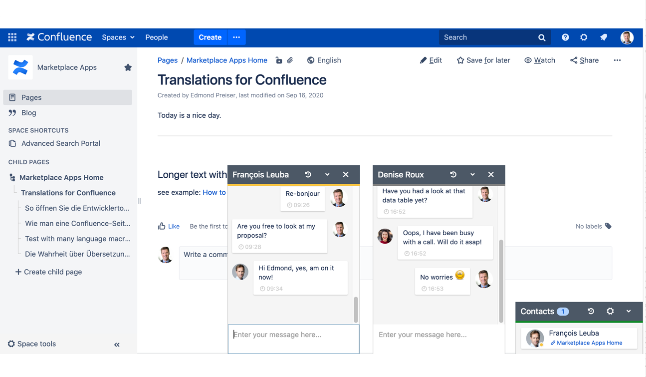
Task: Open Advanced Search Portal shortcut
Action: 61,143
